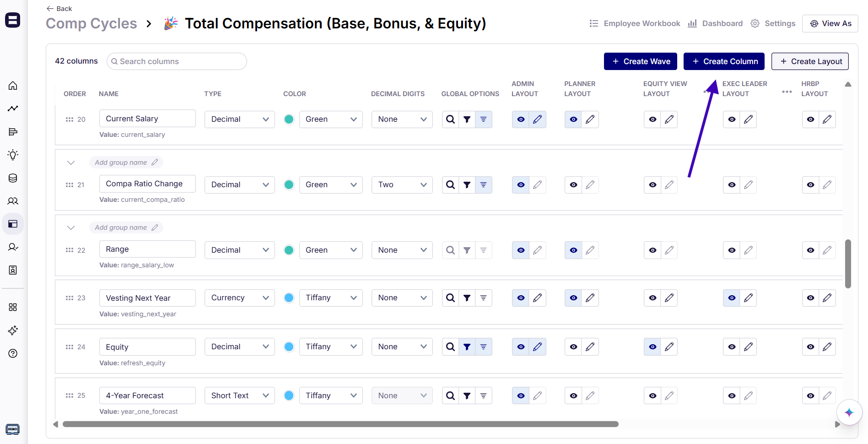
Task: Click the Create Column button
Action: point(724,61)
